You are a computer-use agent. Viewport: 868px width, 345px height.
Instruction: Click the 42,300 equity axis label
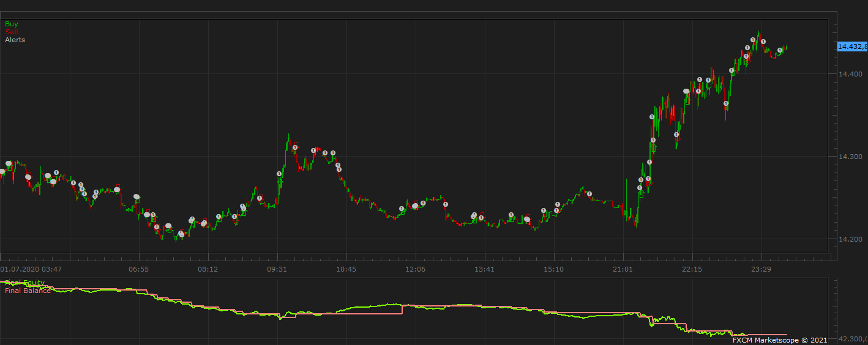tap(852, 339)
